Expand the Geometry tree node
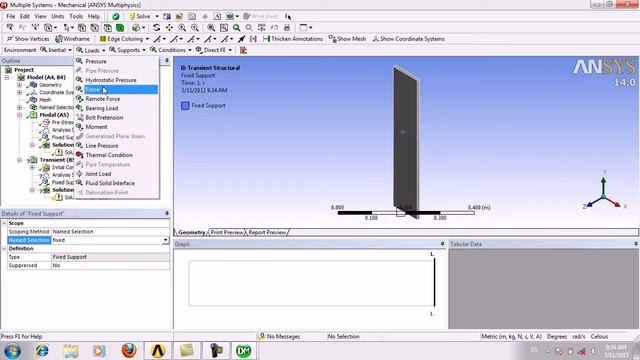The image size is (640, 360). click(x=19, y=85)
